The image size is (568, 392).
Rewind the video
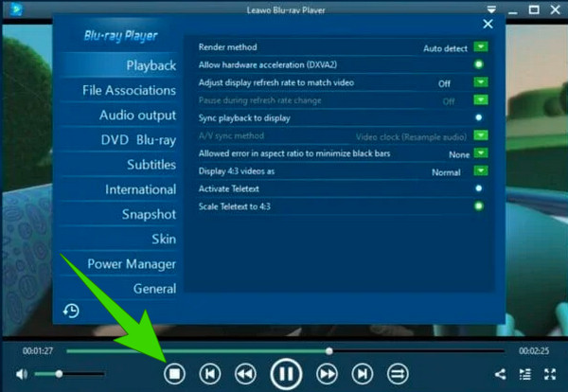[x=245, y=374]
